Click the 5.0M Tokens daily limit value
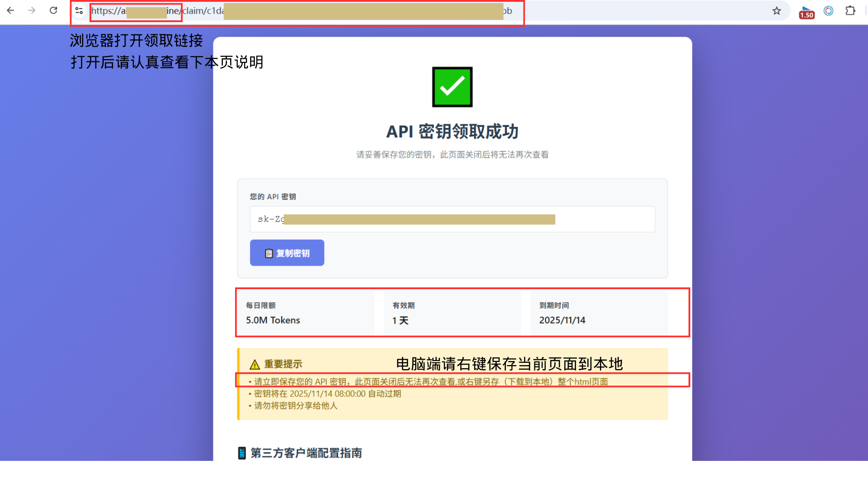 (x=272, y=320)
